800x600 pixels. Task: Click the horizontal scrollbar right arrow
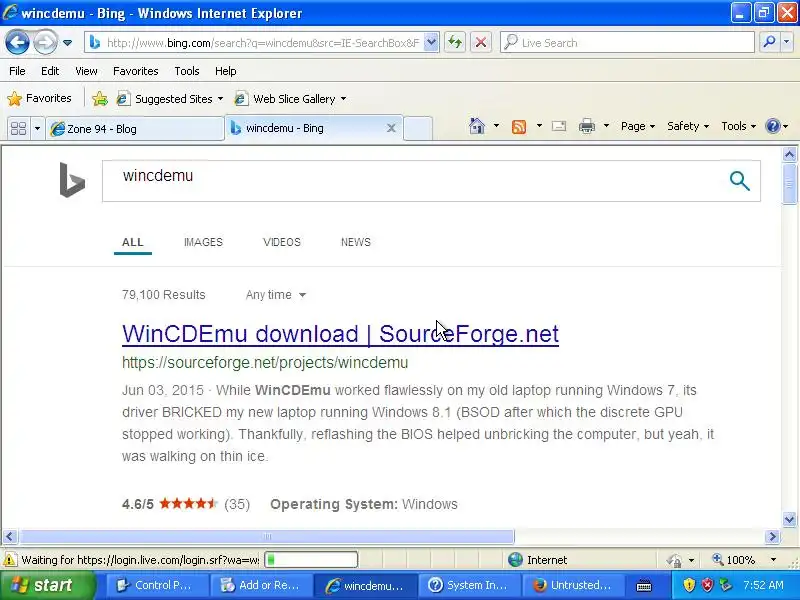tap(772, 536)
